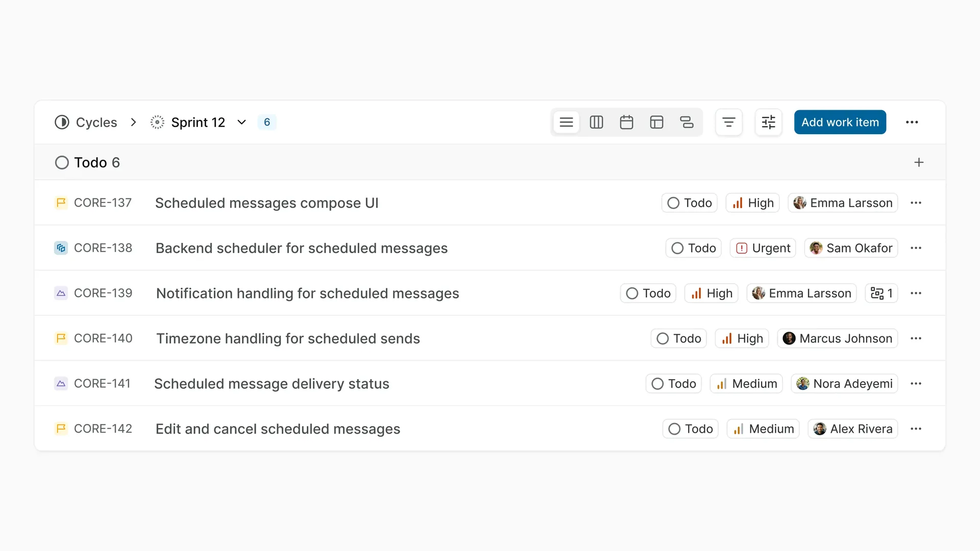980x551 pixels.
Task: Switch to list layout view
Action: (566, 122)
